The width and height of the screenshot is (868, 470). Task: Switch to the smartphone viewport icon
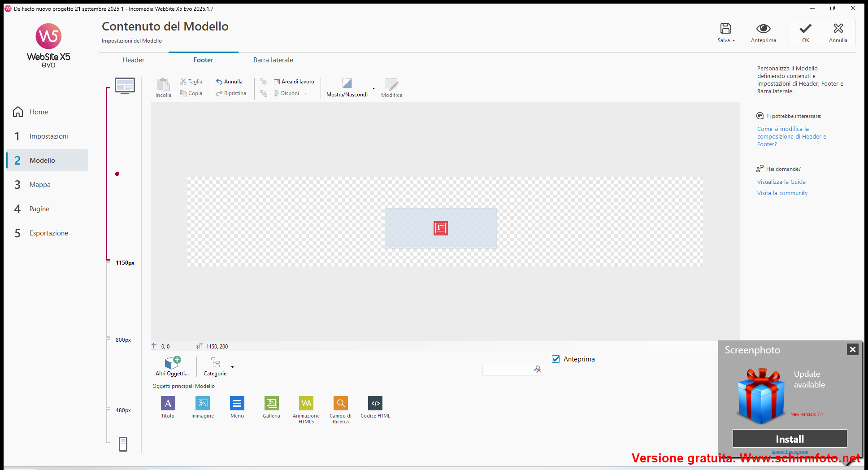123,444
